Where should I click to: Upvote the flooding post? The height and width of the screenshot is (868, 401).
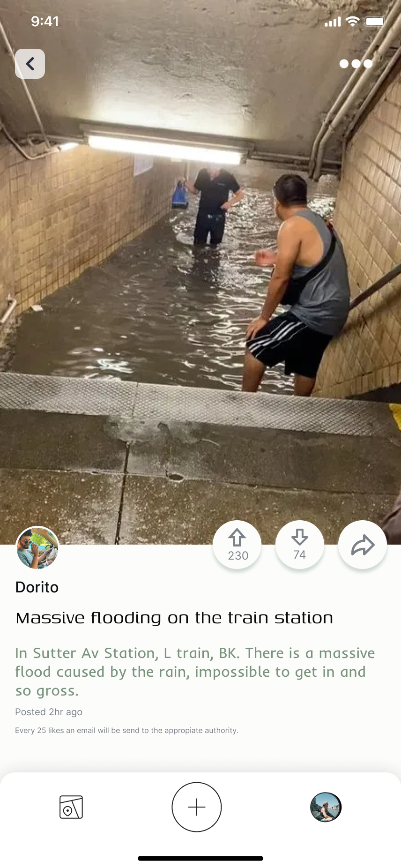[x=237, y=545]
